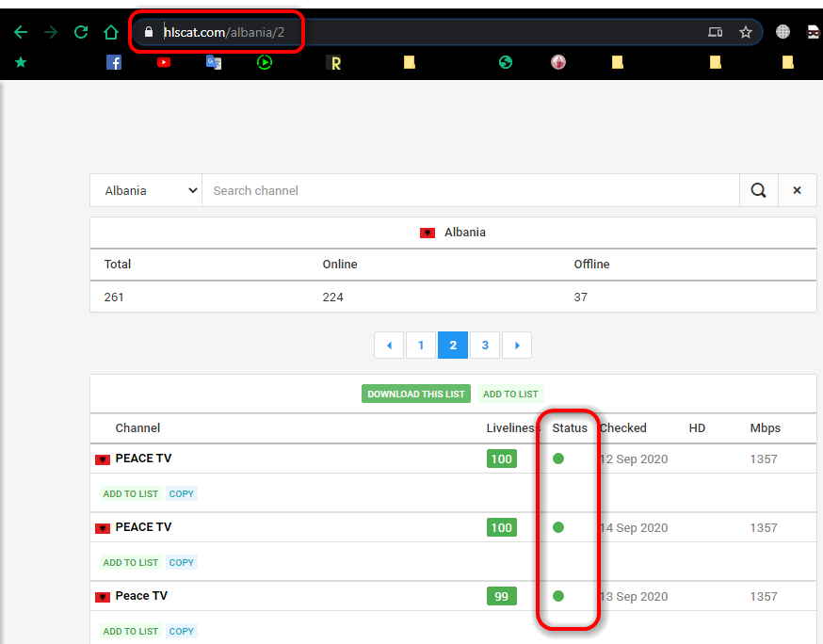Click the next page arrow
Viewport: 823px width, 644px height.
tap(516, 345)
